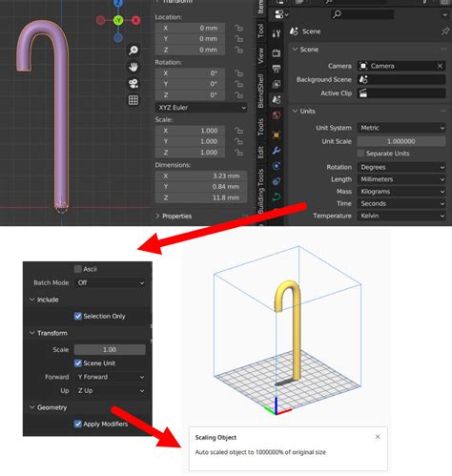
Task: Adjust the Scale X 1.000 field
Action: [190, 131]
